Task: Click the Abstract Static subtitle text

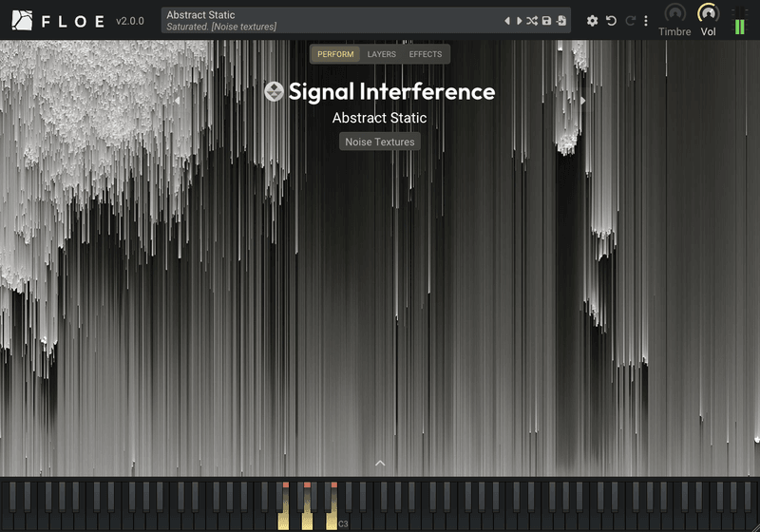Action: pos(379,118)
